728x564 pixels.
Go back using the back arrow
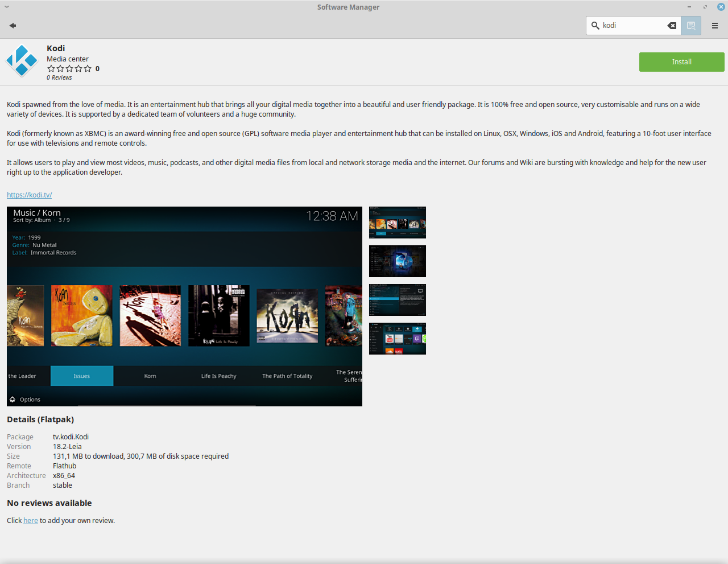click(13, 26)
